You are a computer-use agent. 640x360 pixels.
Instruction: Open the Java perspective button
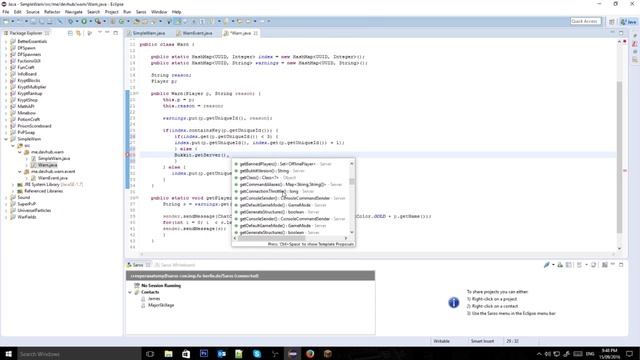[x=629, y=22]
